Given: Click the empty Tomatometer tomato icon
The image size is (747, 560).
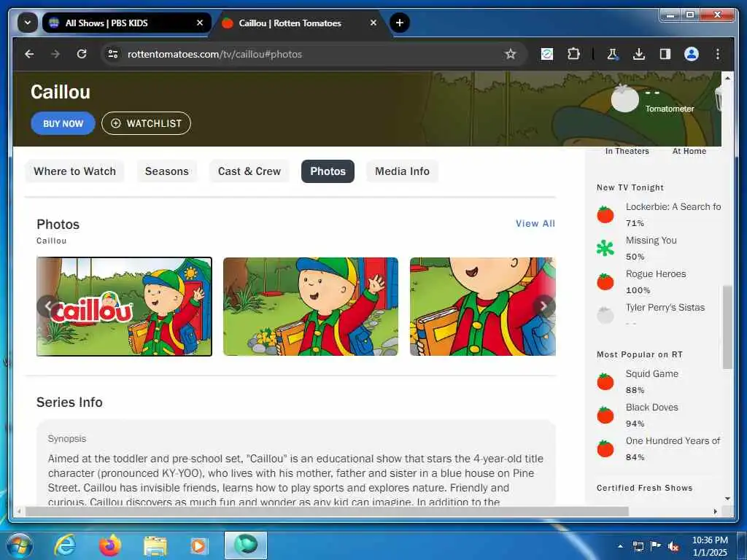Looking at the screenshot, I should (x=625, y=98).
